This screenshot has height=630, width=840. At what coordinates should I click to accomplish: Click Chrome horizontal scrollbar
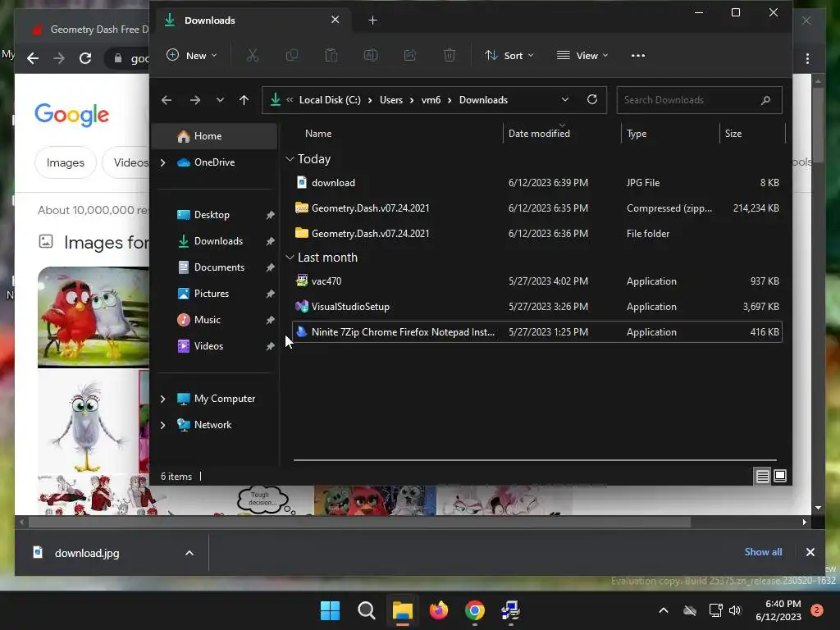359,522
